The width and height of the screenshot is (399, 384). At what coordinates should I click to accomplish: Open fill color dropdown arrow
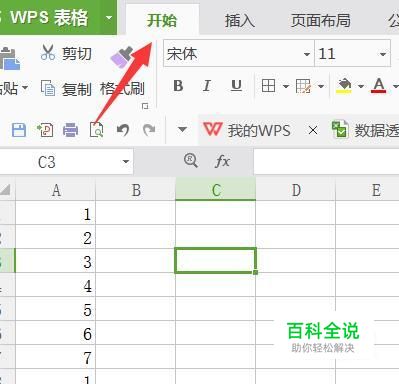click(361, 86)
